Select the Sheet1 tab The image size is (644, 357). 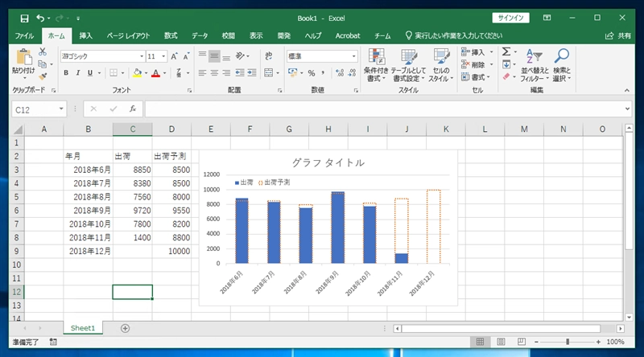[83, 328]
